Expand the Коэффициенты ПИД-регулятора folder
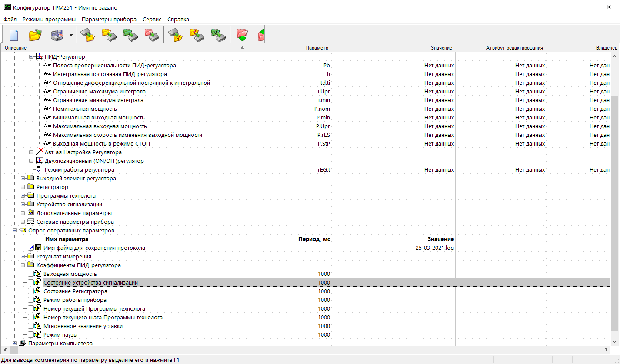The image size is (620, 364). (x=23, y=265)
